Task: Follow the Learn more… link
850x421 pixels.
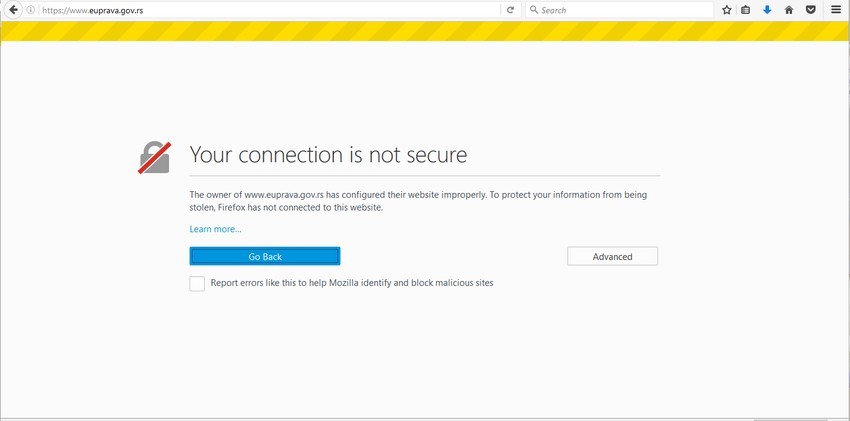Action: (x=215, y=229)
